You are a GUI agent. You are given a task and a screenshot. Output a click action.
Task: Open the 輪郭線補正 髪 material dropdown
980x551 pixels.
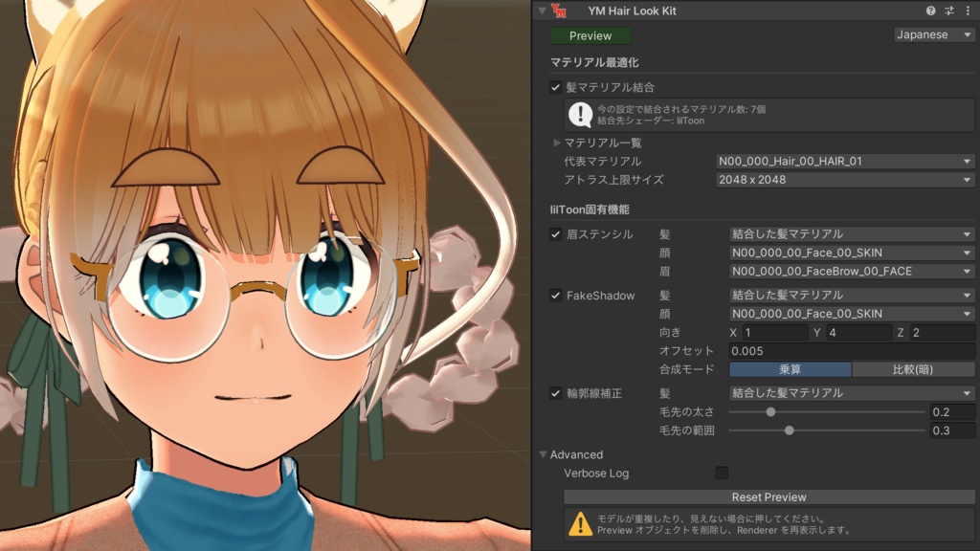point(851,393)
